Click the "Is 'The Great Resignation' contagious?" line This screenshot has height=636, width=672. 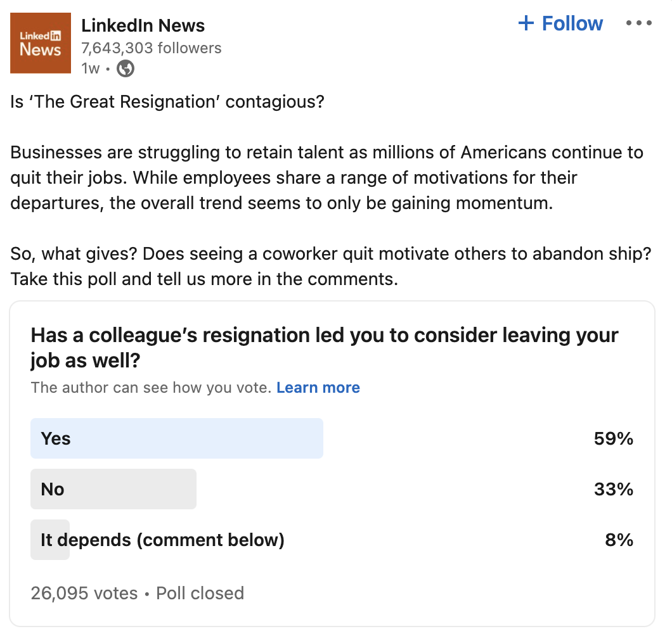pos(167,101)
